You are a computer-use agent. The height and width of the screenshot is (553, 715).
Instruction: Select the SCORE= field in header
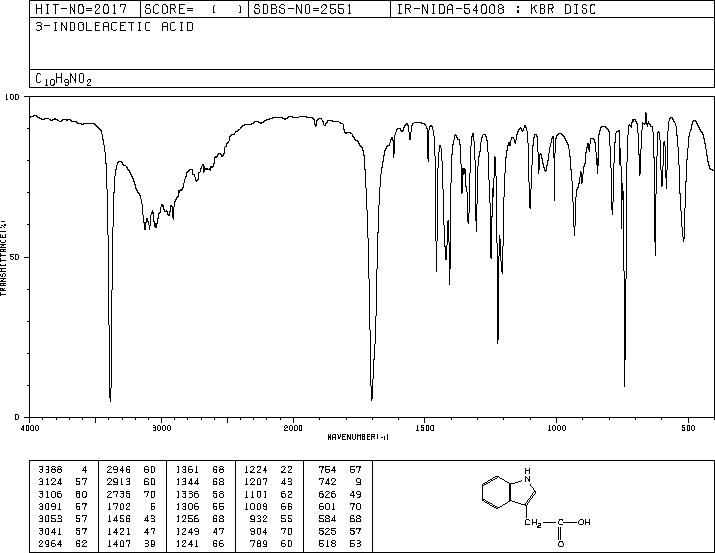coord(193,10)
